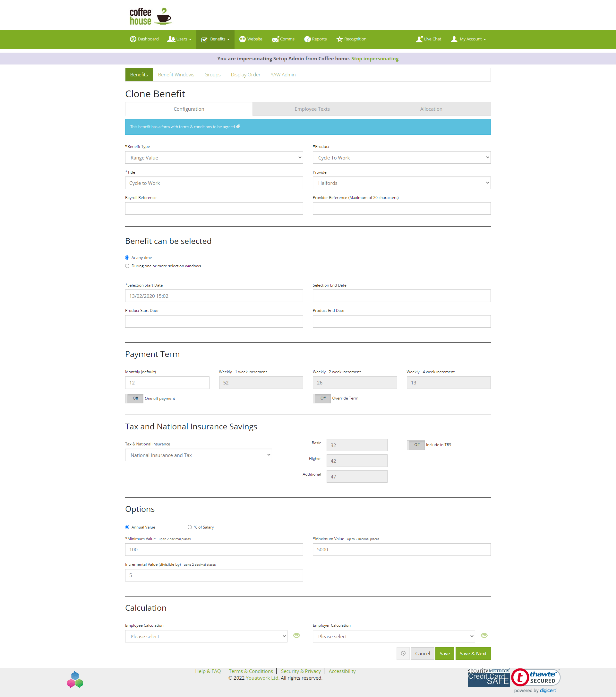Switch to the Employee Texts tab

point(312,109)
